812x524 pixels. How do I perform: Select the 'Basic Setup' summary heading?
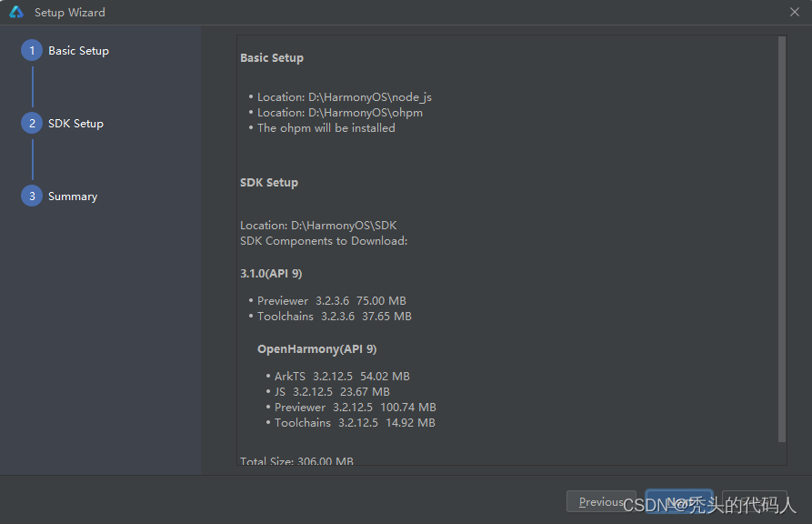tap(272, 58)
